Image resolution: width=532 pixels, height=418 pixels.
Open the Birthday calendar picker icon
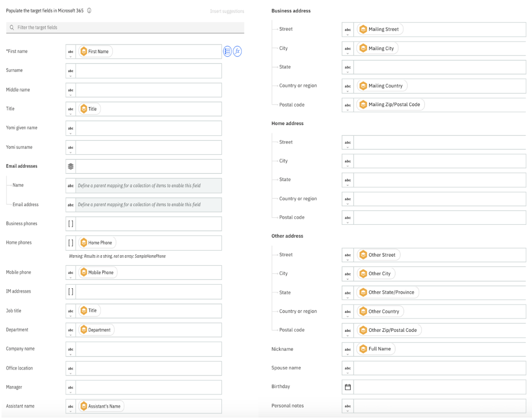pyautogui.click(x=348, y=387)
